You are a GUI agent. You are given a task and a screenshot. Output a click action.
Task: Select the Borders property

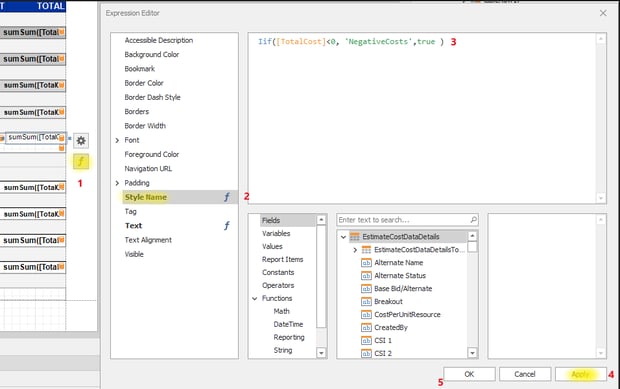[x=136, y=111]
